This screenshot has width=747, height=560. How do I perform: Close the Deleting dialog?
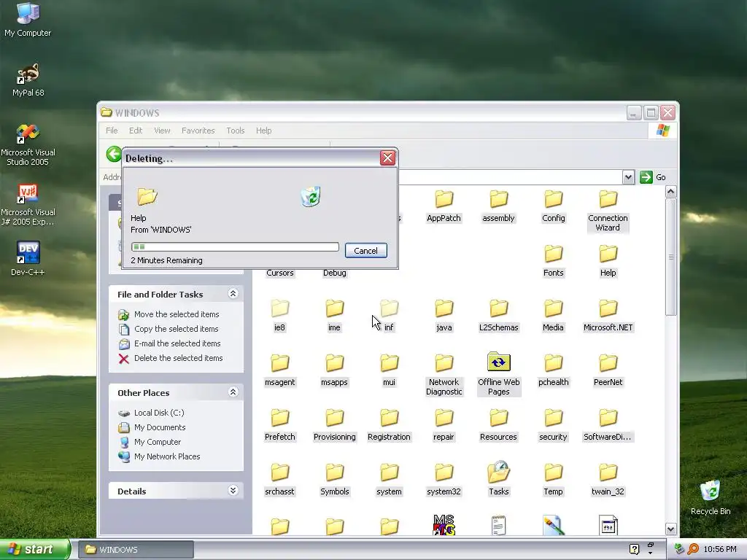point(387,157)
